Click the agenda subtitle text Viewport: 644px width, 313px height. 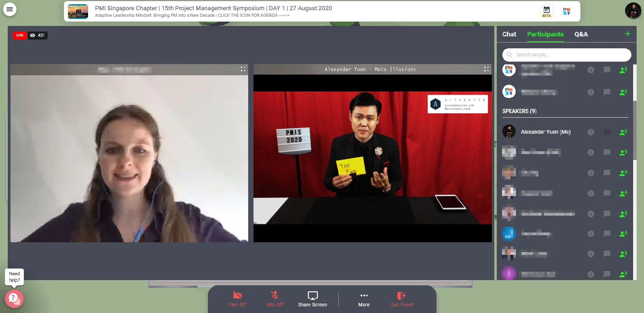point(192,15)
